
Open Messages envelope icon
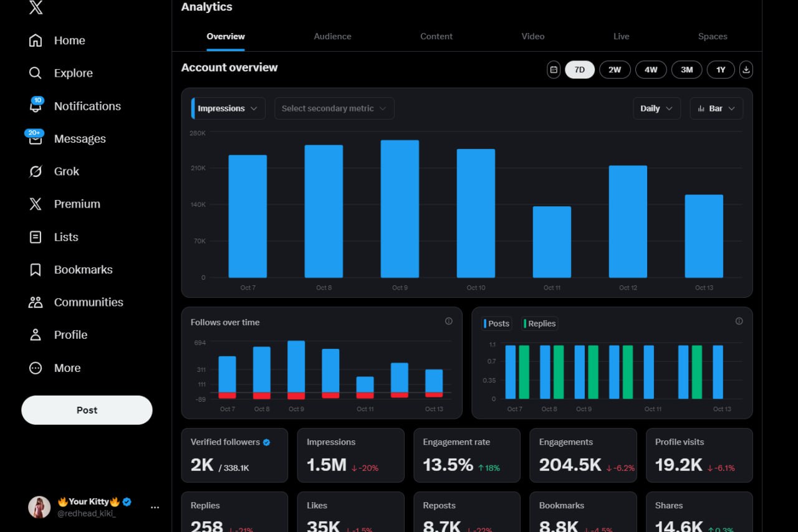[x=36, y=139]
